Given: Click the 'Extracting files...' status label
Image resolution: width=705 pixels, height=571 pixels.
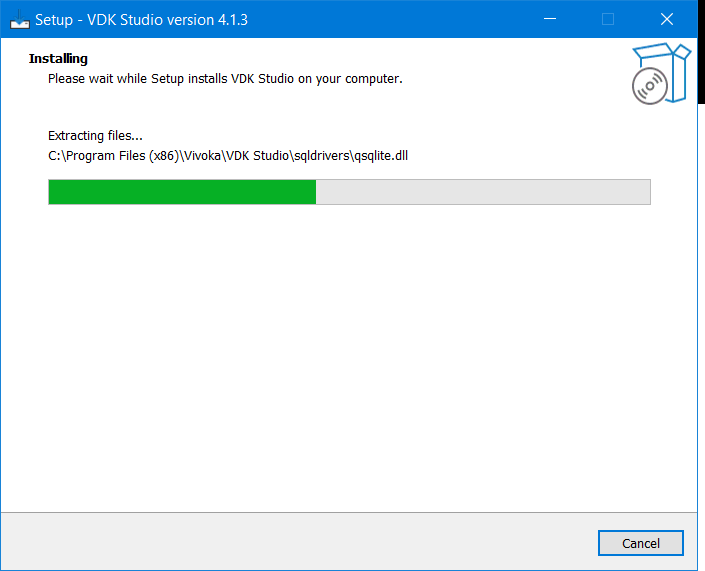Looking at the screenshot, I should (x=95, y=135).
